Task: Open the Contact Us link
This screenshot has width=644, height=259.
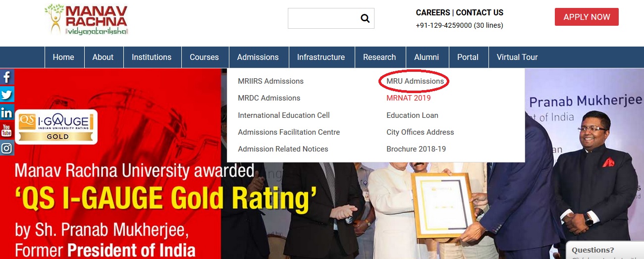Action: pos(480,13)
